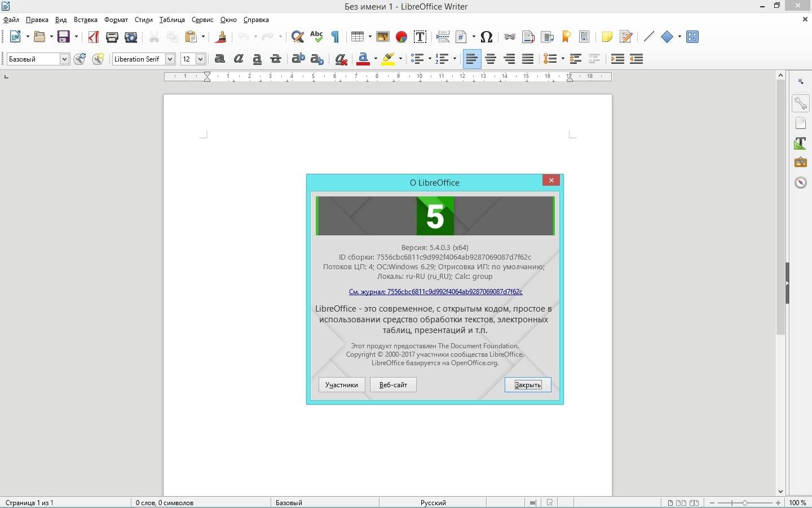The height and width of the screenshot is (508, 812).
Task: Click the Print icon
Action: coord(112,37)
